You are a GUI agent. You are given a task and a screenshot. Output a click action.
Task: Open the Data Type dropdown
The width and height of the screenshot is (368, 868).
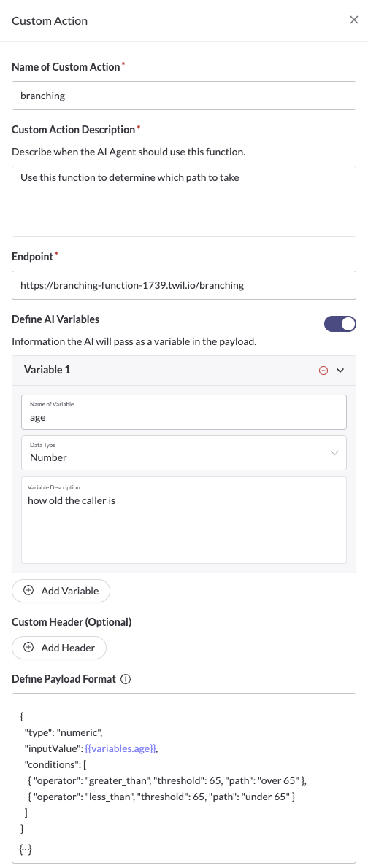point(184,453)
